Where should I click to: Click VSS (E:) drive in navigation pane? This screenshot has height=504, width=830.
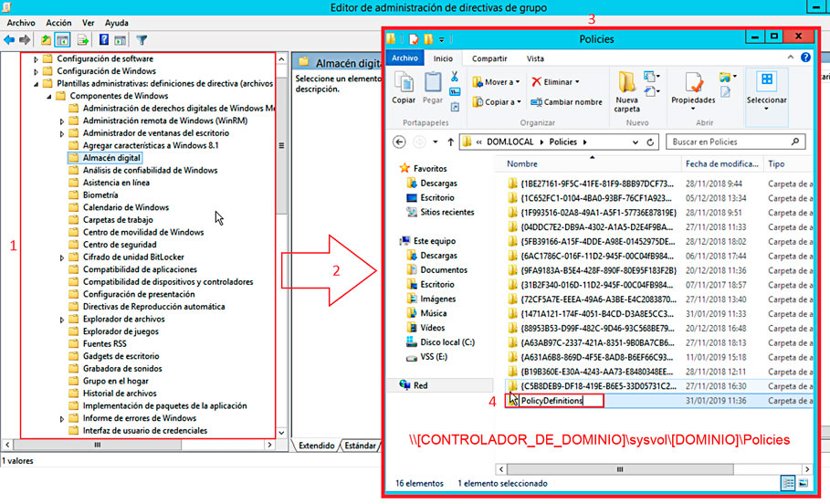(426, 357)
